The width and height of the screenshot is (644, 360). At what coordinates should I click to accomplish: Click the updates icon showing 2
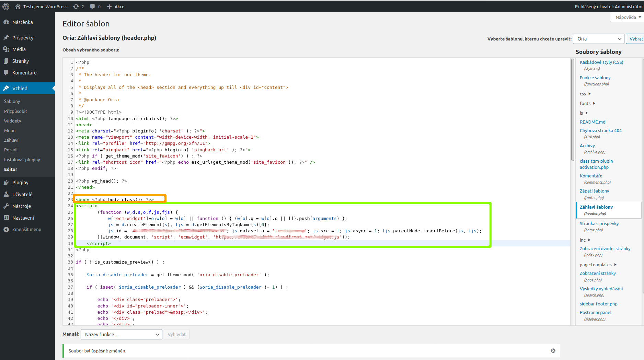(76, 7)
